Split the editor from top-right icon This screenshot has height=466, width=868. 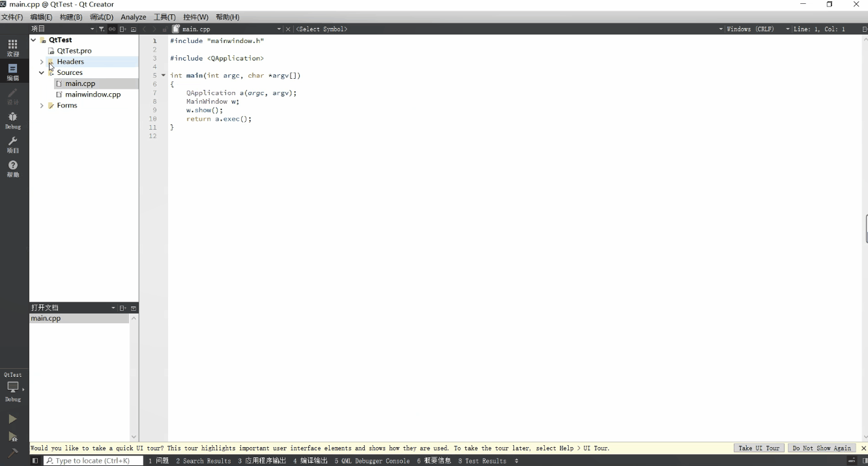(864, 29)
